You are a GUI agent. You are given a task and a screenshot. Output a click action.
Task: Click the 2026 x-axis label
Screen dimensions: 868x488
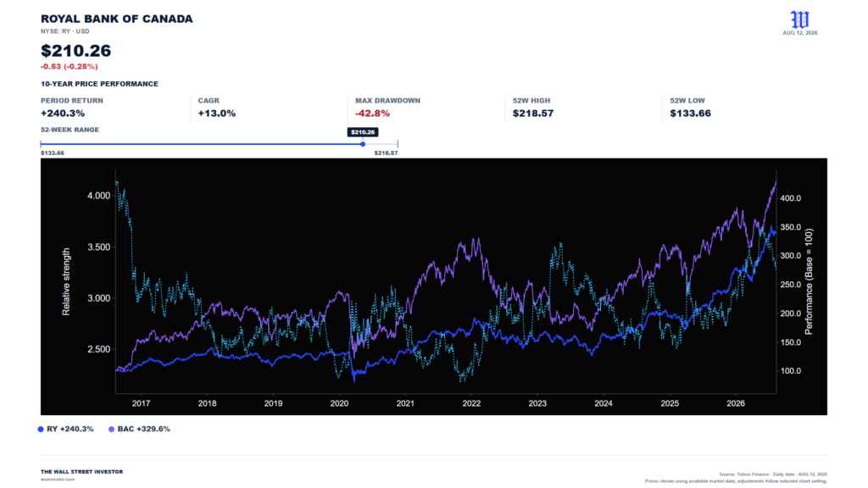pos(736,404)
